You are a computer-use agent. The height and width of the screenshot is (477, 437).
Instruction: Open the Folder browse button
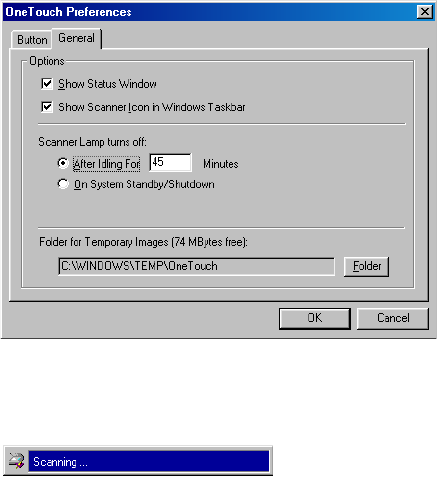[x=366, y=266]
